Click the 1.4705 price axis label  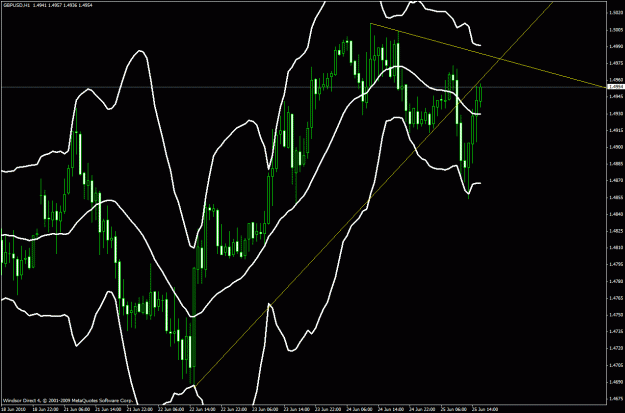[616, 365]
